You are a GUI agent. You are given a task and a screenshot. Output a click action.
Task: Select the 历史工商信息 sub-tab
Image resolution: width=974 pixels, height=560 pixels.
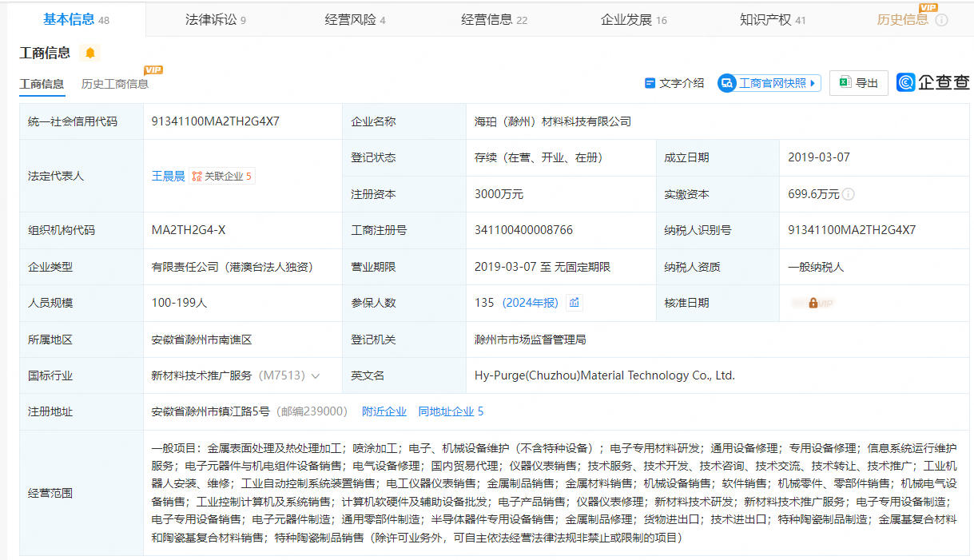114,84
